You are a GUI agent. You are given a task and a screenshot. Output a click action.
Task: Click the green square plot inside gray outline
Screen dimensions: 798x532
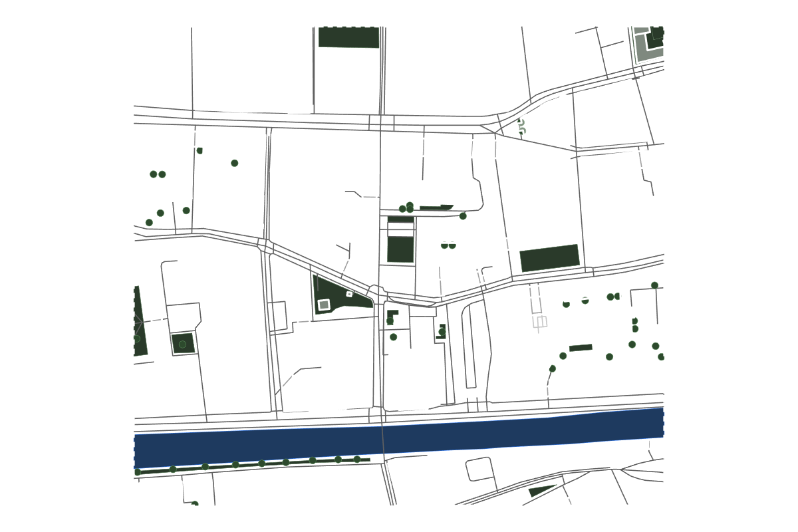pyautogui.click(x=183, y=344)
